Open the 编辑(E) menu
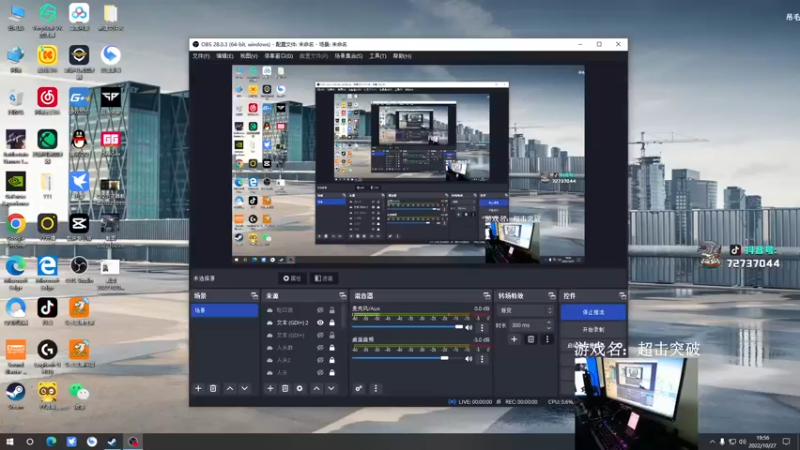This screenshot has height=450, width=800. point(224,56)
